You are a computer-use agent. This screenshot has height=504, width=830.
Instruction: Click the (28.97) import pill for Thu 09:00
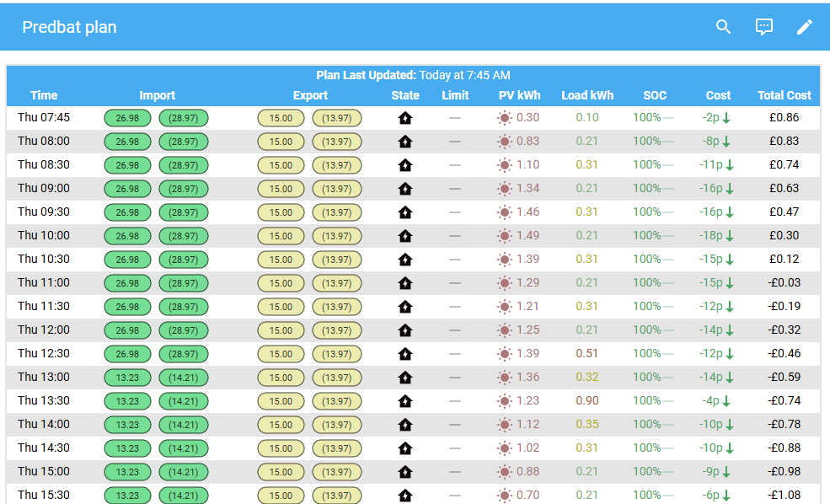[x=184, y=189]
